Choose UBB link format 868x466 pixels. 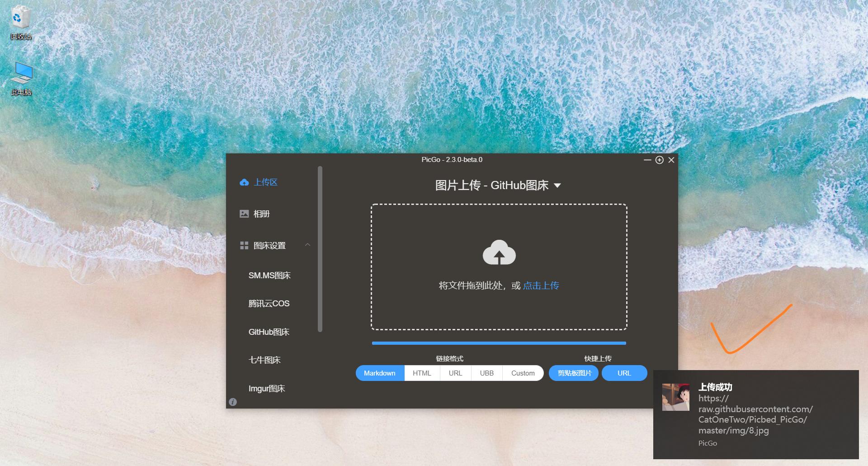(x=487, y=373)
